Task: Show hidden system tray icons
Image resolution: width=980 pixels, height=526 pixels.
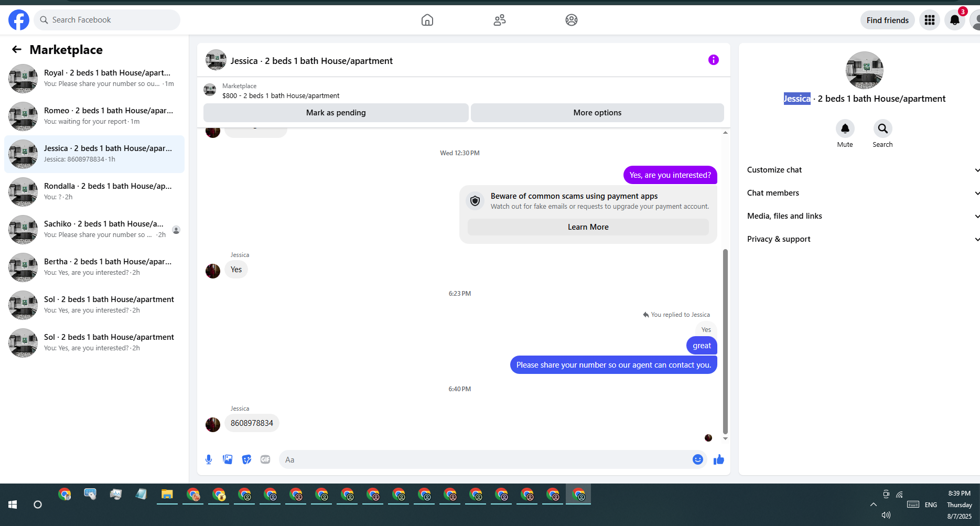Action: (x=874, y=504)
